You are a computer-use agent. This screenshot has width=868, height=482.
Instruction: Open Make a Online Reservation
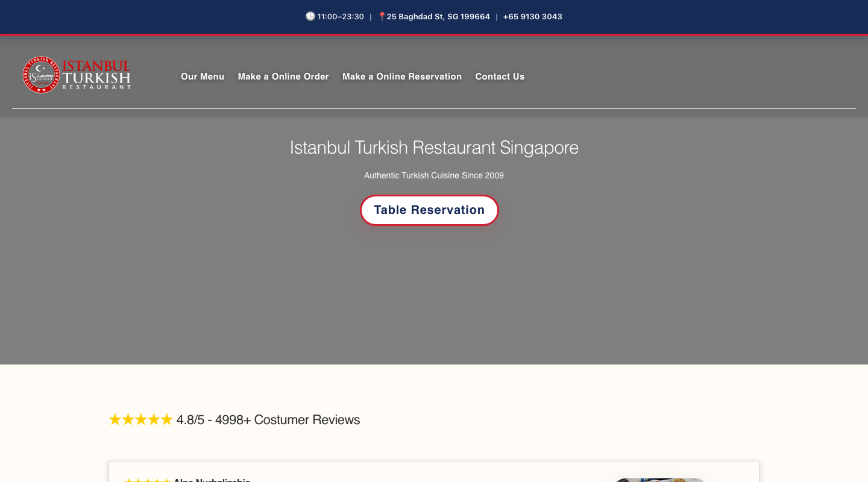402,77
